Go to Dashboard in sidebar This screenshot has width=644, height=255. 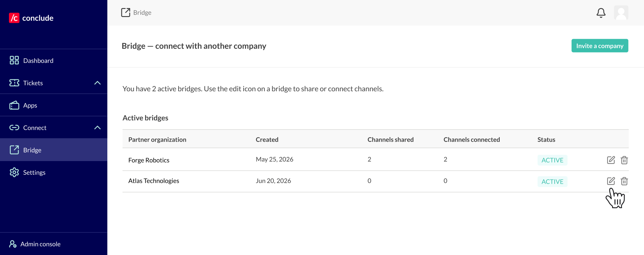click(54, 61)
